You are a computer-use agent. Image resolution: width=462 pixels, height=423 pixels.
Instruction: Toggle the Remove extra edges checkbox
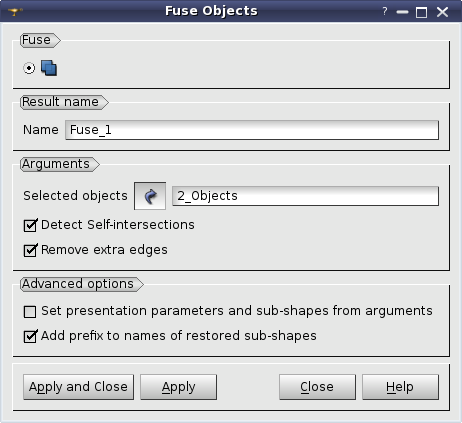pyautogui.click(x=30, y=250)
